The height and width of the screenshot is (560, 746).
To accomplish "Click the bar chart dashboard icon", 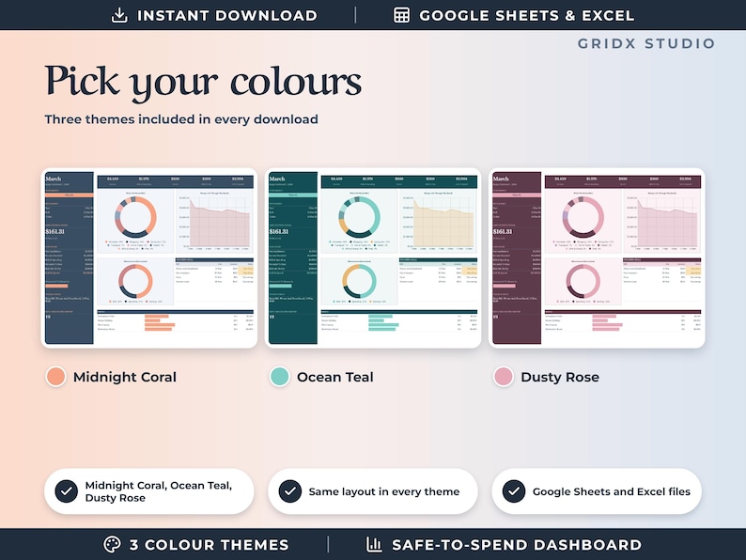I will [x=374, y=544].
